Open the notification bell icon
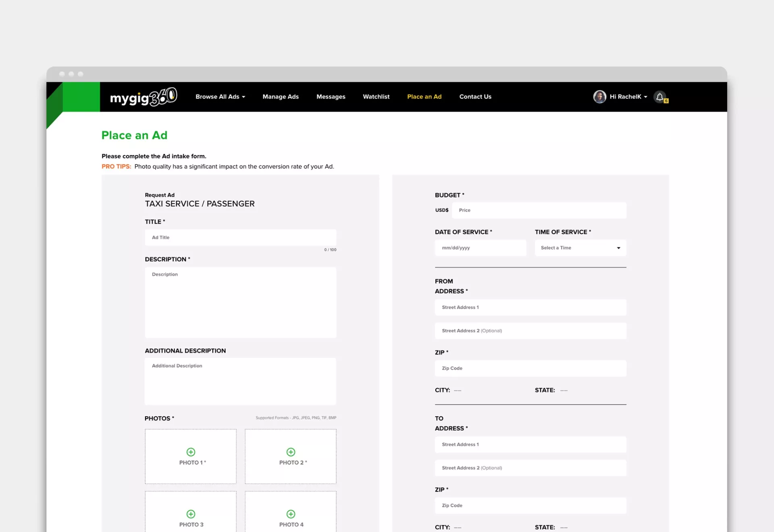Screen dimensions: 774x532 pyautogui.click(x=660, y=97)
